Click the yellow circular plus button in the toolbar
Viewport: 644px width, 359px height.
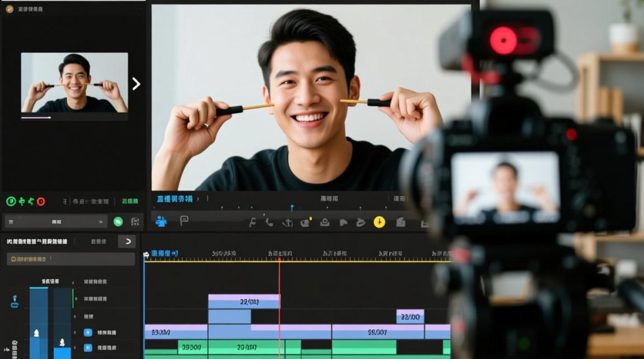click(x=379, y=222)
